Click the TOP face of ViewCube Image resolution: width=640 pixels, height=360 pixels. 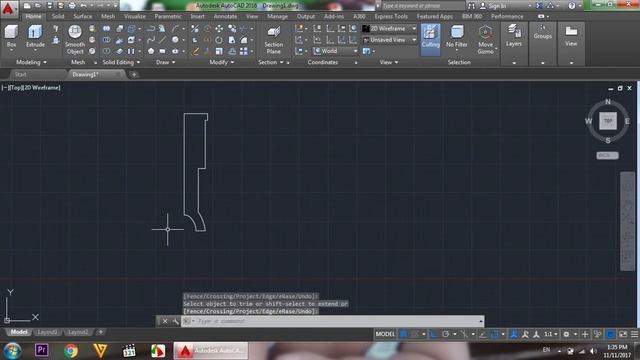pyautogui.click(x=608, y=121)
